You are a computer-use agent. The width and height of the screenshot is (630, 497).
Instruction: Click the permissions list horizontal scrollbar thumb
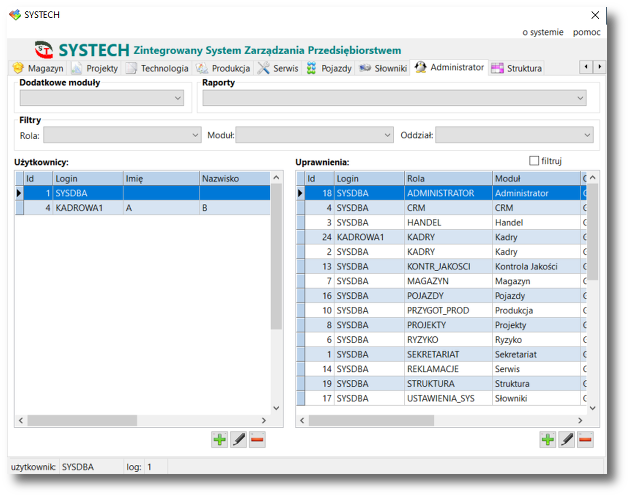coord(371,420)
